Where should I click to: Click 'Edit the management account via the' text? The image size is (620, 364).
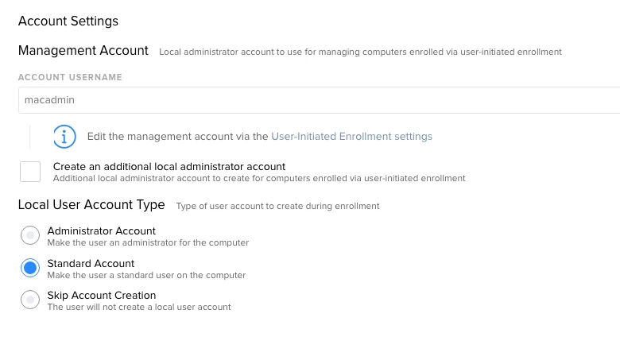(x=177, y=137)
